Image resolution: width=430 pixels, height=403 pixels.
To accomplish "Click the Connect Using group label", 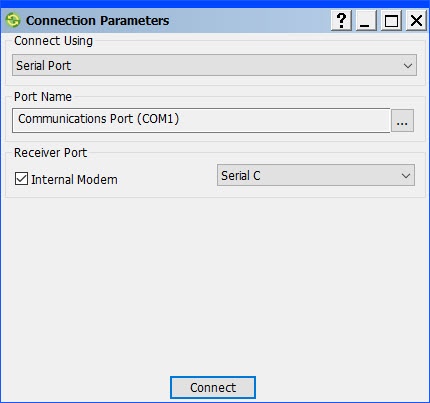I will click(x=53, y=41).
